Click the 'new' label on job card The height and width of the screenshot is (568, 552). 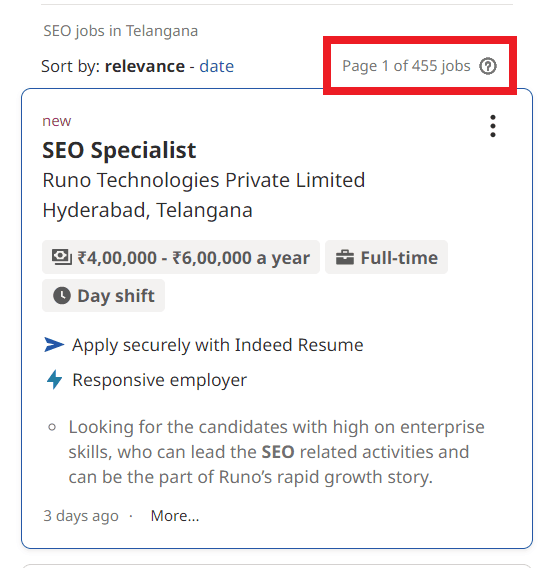click(x=57, y=121)
